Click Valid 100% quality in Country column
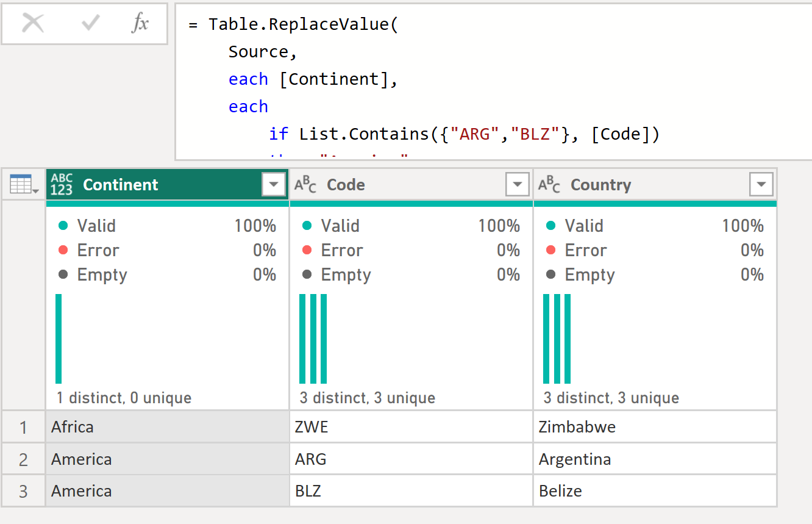This screenshot has width=812, height=524. click(655, 226)
